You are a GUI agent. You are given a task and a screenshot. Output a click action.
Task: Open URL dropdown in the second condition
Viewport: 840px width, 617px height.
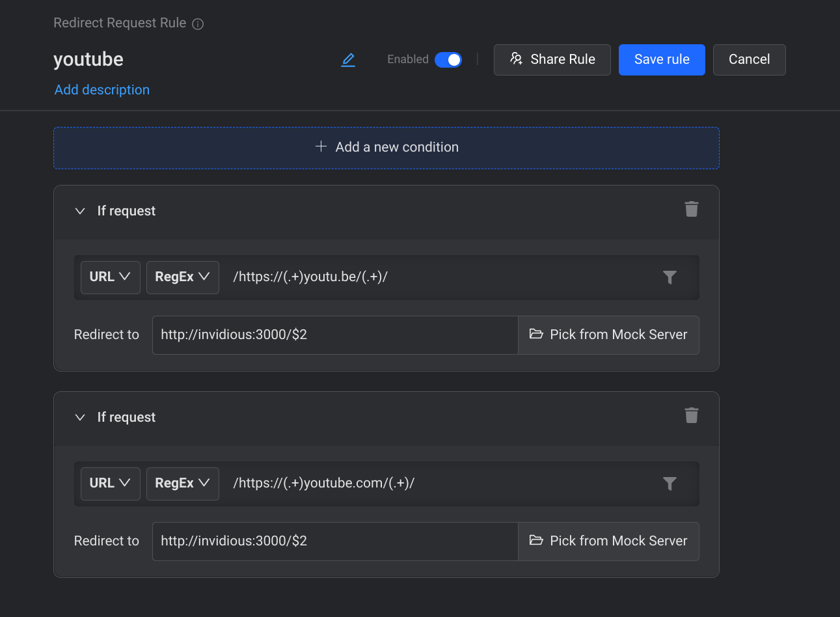(x=110, y=484)
